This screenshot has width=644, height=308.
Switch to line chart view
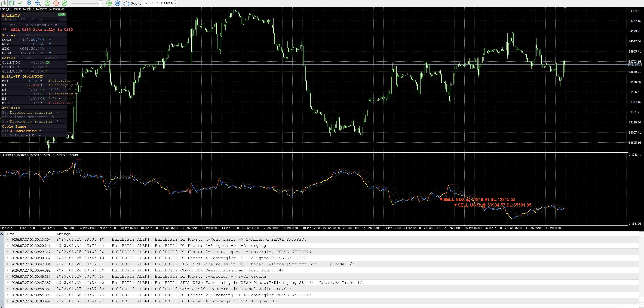coord(20,3)
